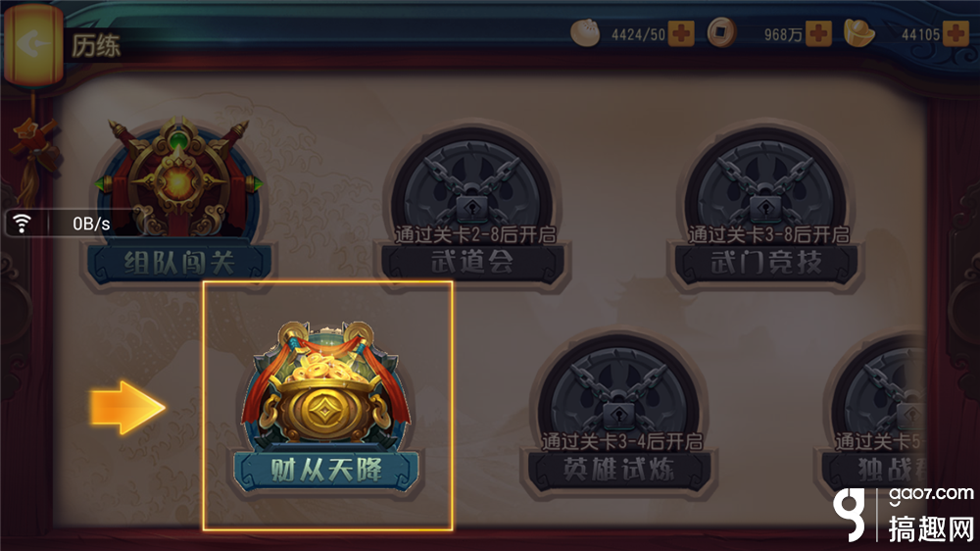The height and width of the screenshot is (551, 980).
Task: Click the 组队闯关 label banner
Action: [x=178, y=262]
